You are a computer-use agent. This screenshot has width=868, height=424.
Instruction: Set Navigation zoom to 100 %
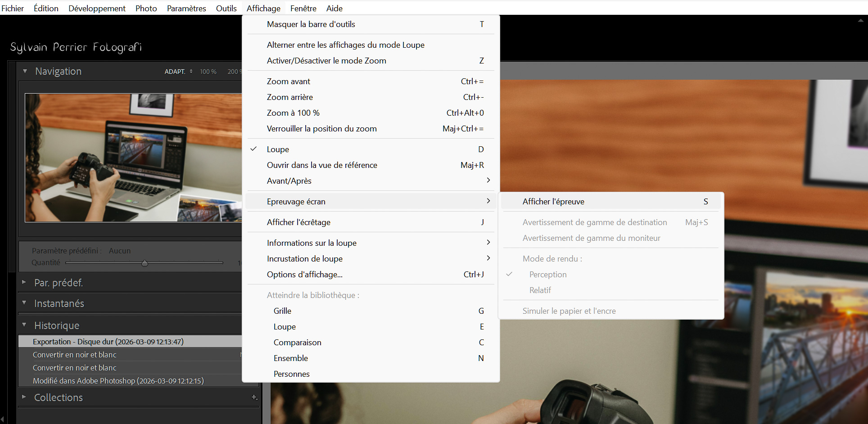pos(208,72)
